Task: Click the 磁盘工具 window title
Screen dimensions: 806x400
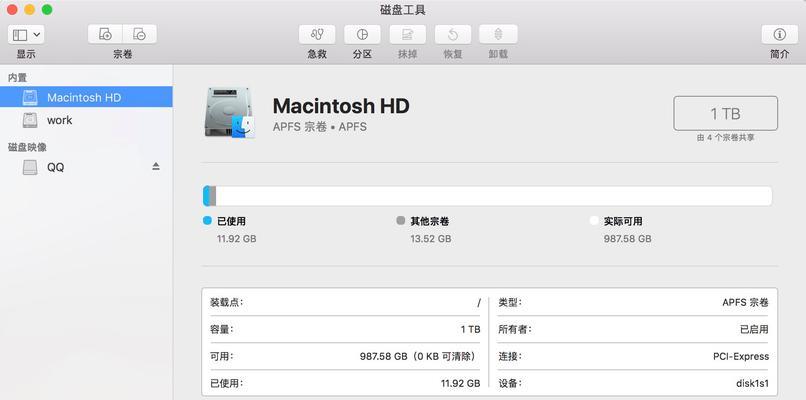Action: point(402,10)
